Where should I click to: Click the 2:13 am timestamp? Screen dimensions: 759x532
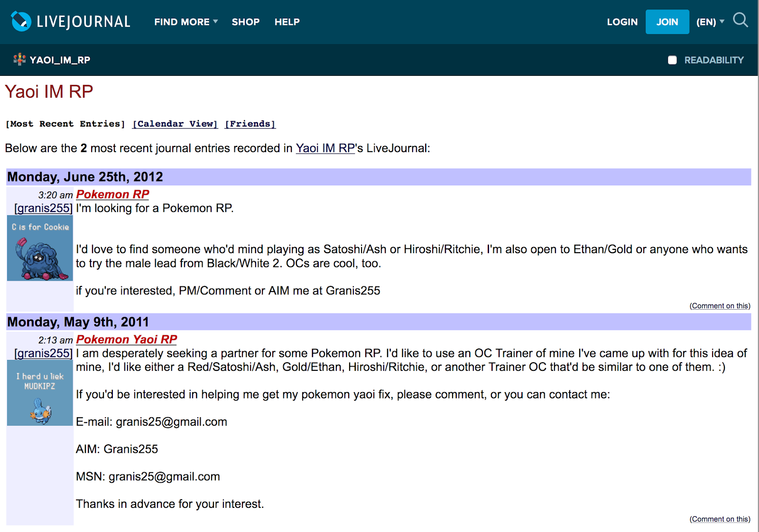click(56, 340)
